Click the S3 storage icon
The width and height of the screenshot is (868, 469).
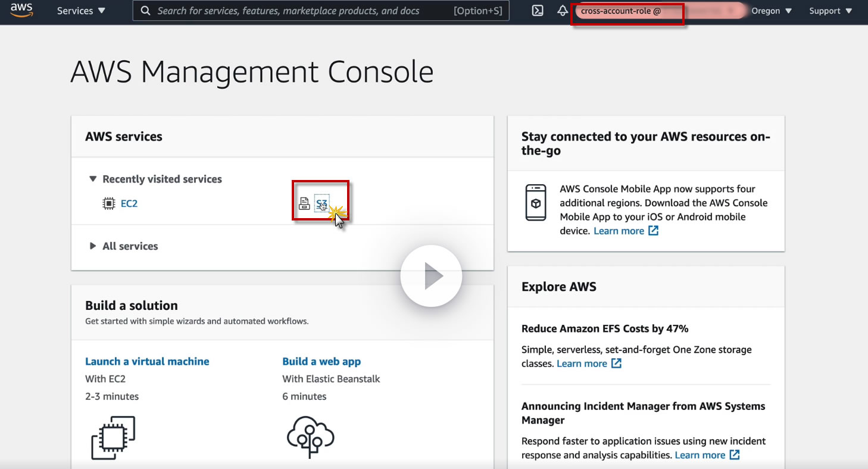(304, 204)
